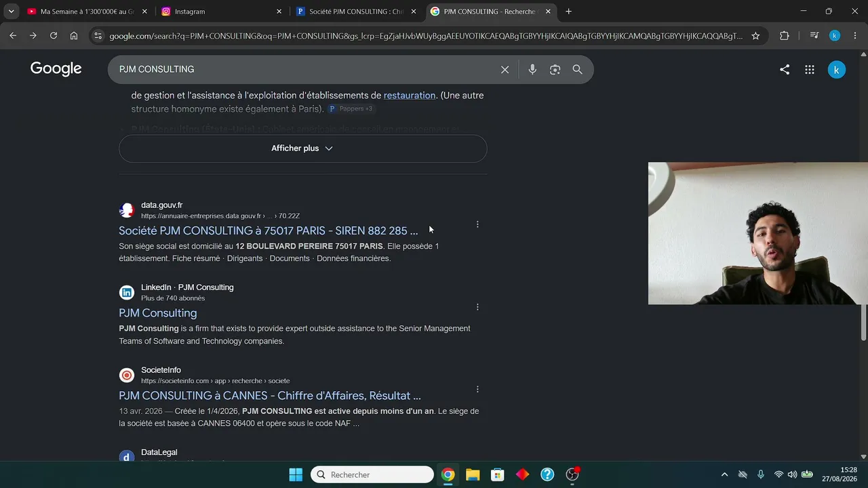
Task: Go back to the previous page
Action: click(13, 36)
